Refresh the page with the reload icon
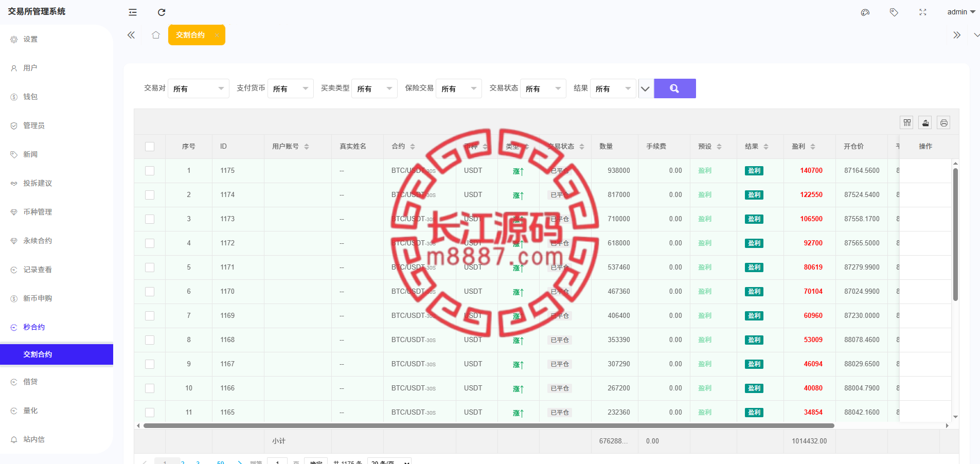Screen dimensions: 980x464 (162, 12)
